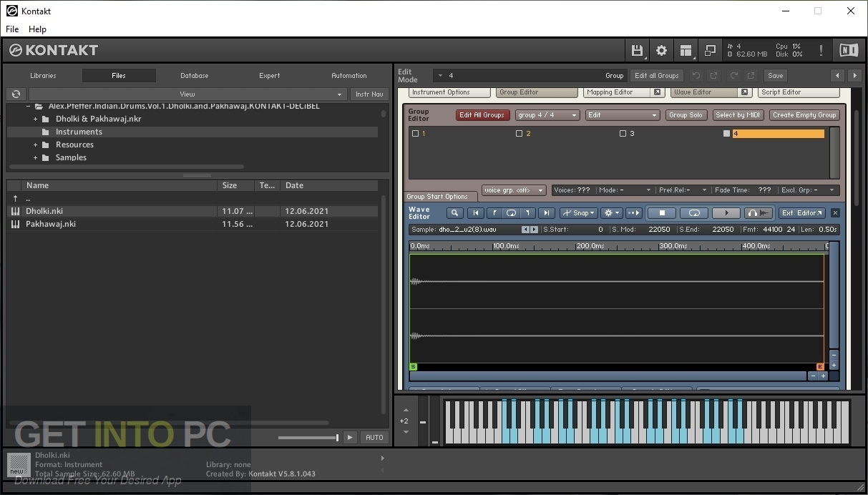This screenshot has height=495, width=868.
Task: Switch to the Automation tab
Action: click(349, 75)
